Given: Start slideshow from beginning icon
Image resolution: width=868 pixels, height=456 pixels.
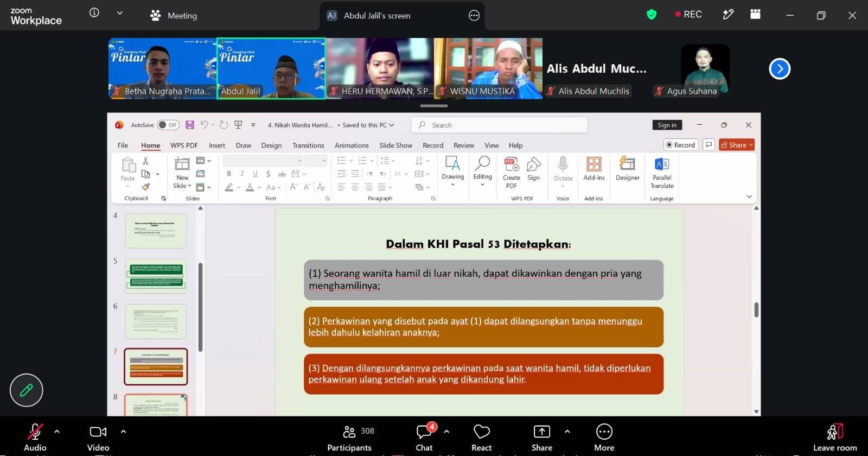Looking at the screenshot, I should (238, 125).
